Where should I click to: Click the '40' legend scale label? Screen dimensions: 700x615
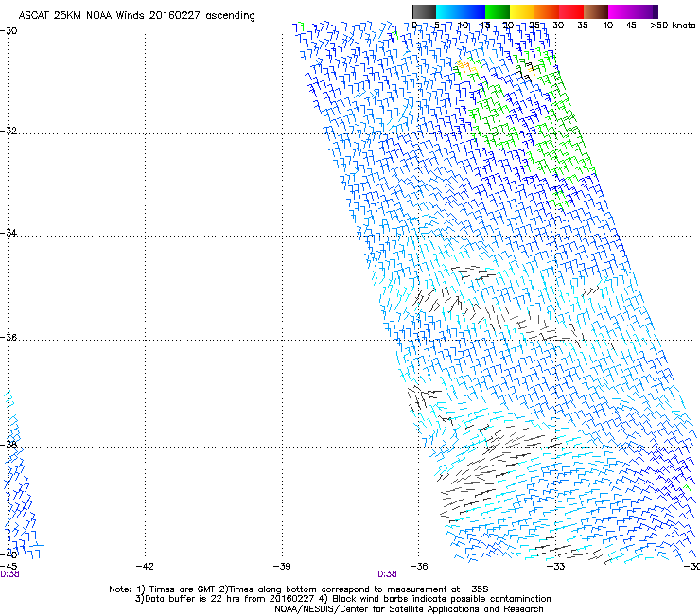tap(607, 26)
